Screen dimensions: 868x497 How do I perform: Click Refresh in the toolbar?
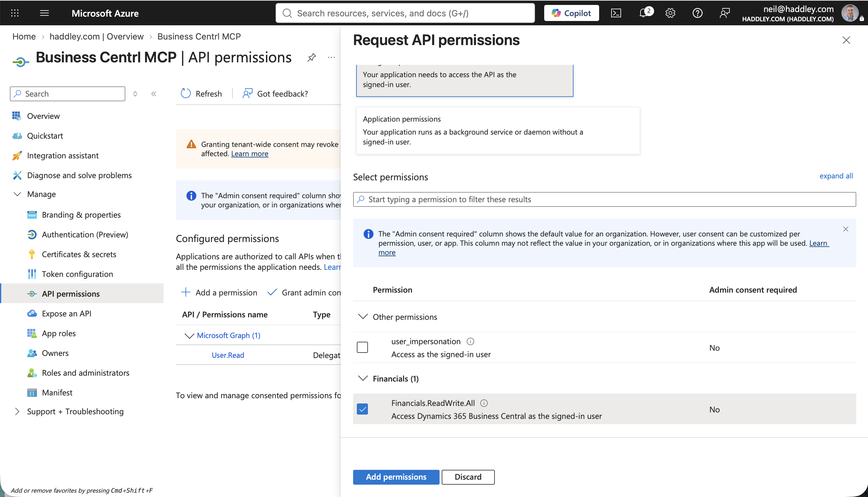point(201,94)
